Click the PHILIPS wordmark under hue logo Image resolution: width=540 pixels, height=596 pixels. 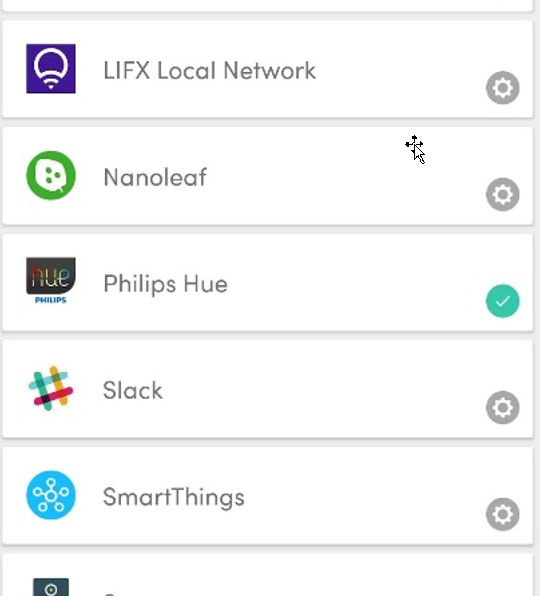(51, 300)
